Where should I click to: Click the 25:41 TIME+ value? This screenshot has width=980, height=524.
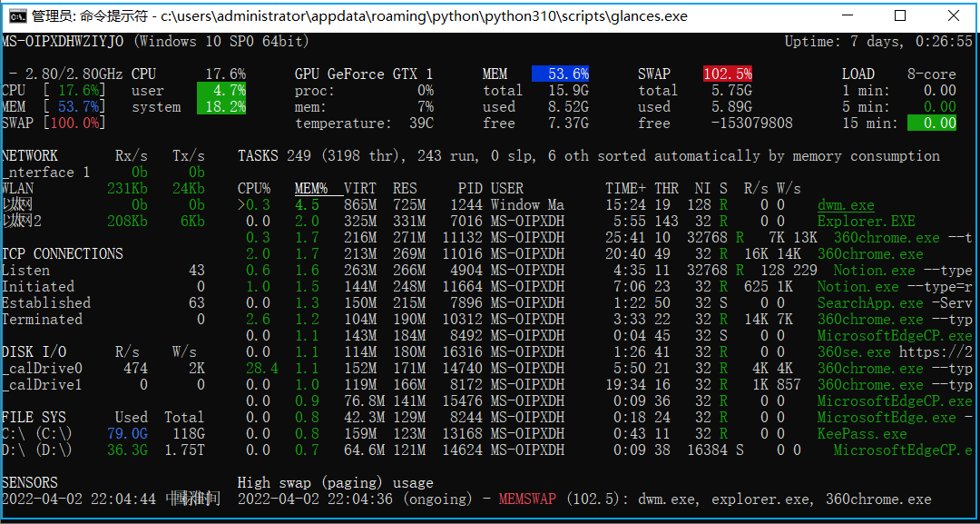pos(625,237)
